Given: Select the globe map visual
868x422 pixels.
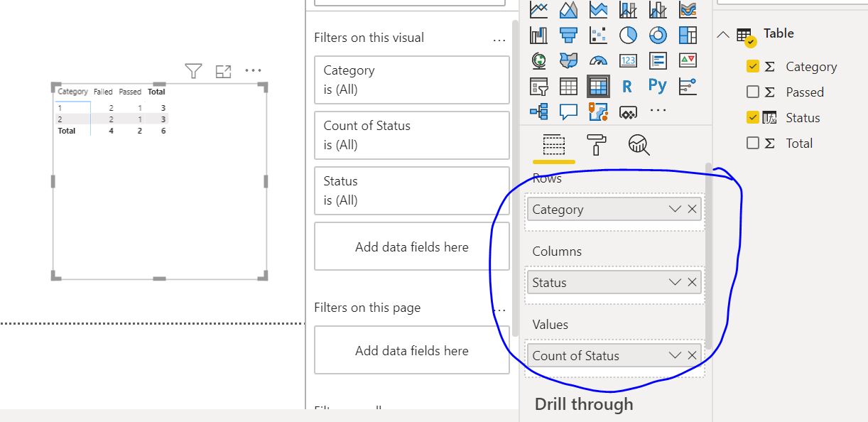Looking at the screenshot, I should tap(539, 60).
